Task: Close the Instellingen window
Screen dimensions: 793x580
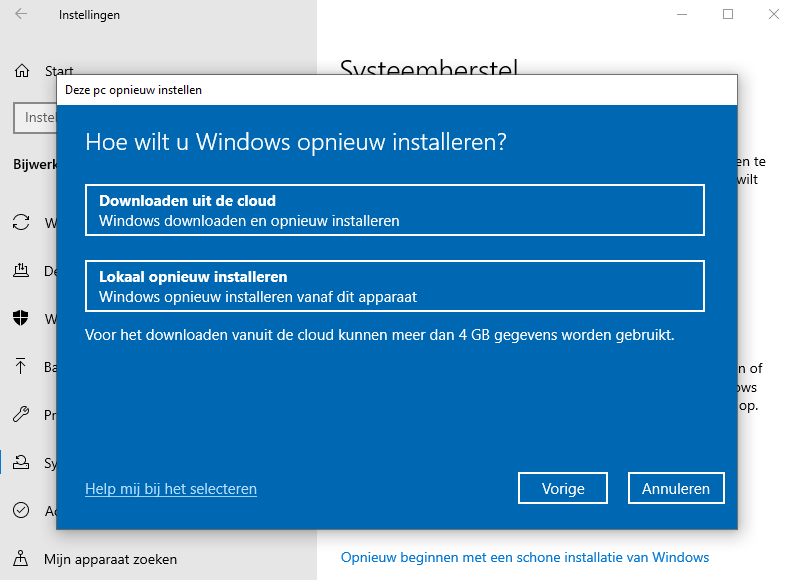Action: click(x=773, y=14)
